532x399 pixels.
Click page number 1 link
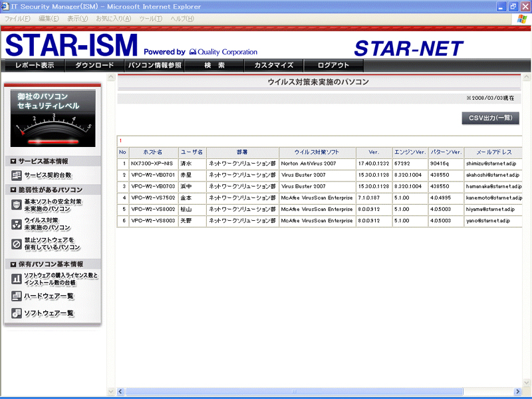120,140
